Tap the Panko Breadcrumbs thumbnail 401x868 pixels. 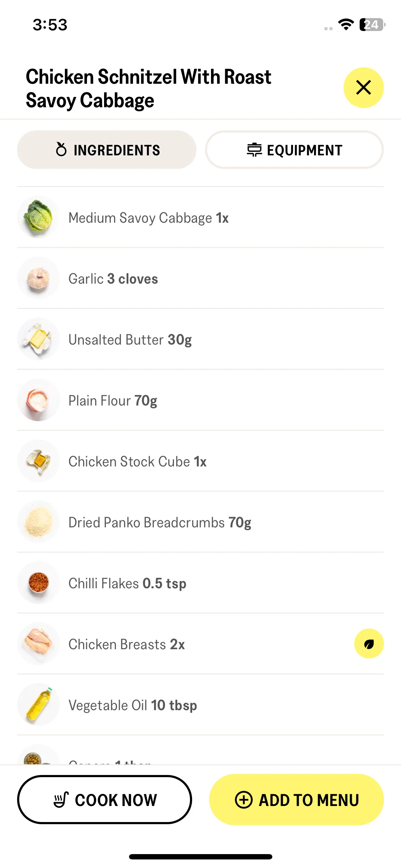point(38,522)
